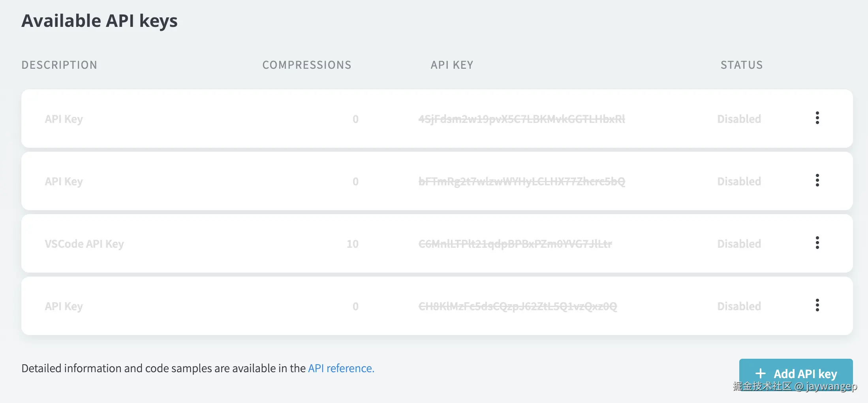The width and height of the screenshot is (868, 403).
Task: Click the compressions count of 10
Action: tap(352, 244)
